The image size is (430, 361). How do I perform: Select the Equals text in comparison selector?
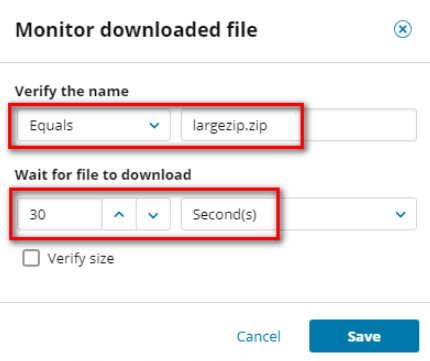[x=51, y=126]
